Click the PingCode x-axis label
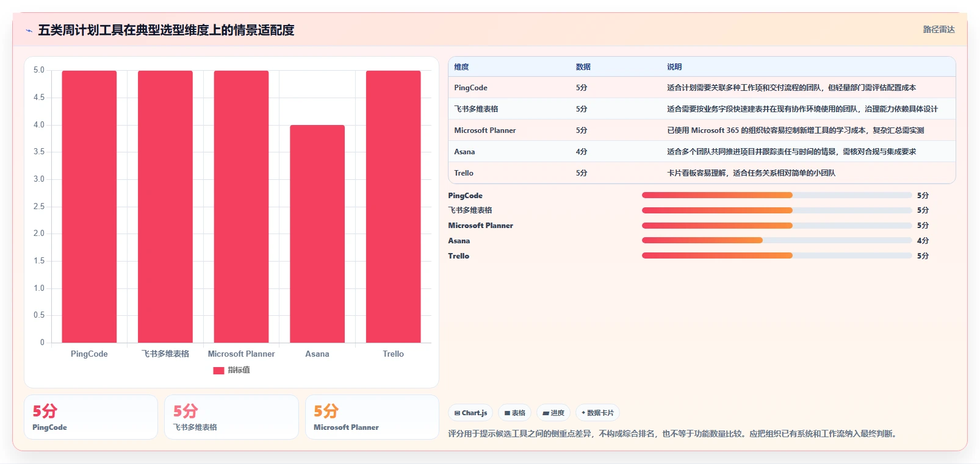 [89, 354]
